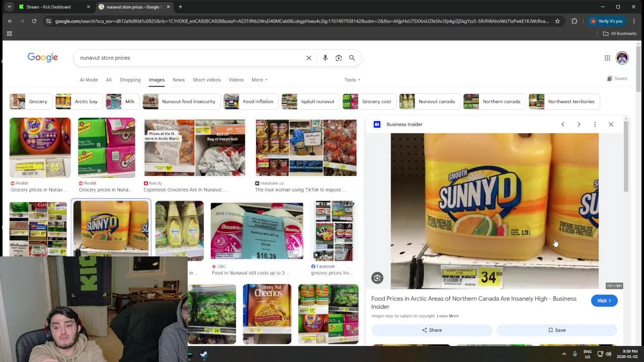644x362 pixels.
Task: Open the Learn More copyright link
Action: (447, 316)
